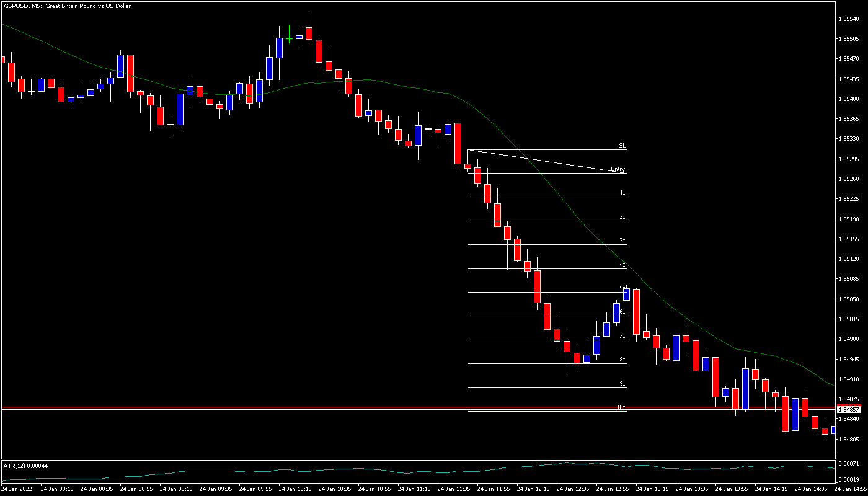
Task: Click ATR scale value 0.00019
Action: coord(849,480)
